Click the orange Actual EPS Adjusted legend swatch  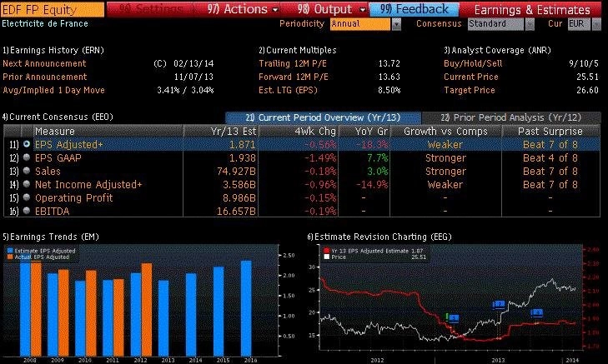click(10, 257)
